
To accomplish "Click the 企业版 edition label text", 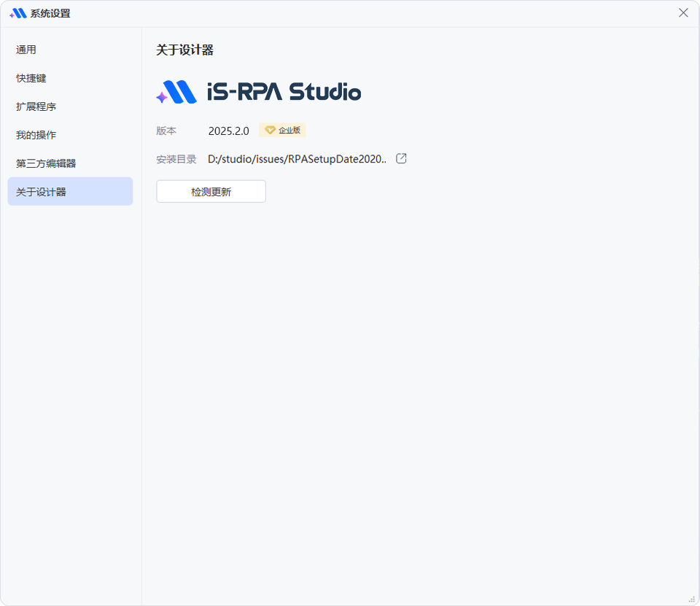I will point(289,131).
